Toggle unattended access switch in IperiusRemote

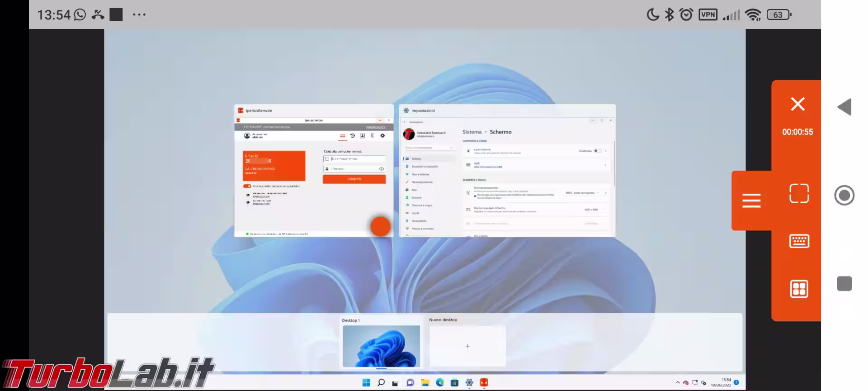click(x=247, y=186)
